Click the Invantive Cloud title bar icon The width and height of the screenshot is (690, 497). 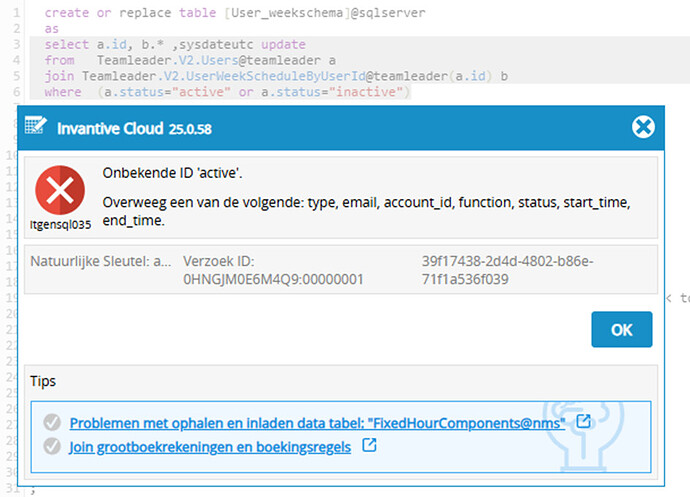37,127
